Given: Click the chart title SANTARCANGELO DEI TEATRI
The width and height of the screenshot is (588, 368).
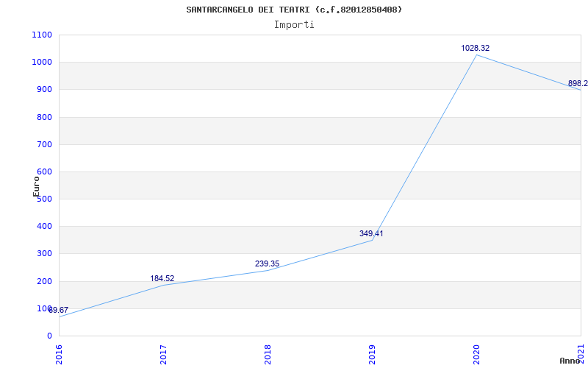Looking at the screenshot, I should coord(294,10).
